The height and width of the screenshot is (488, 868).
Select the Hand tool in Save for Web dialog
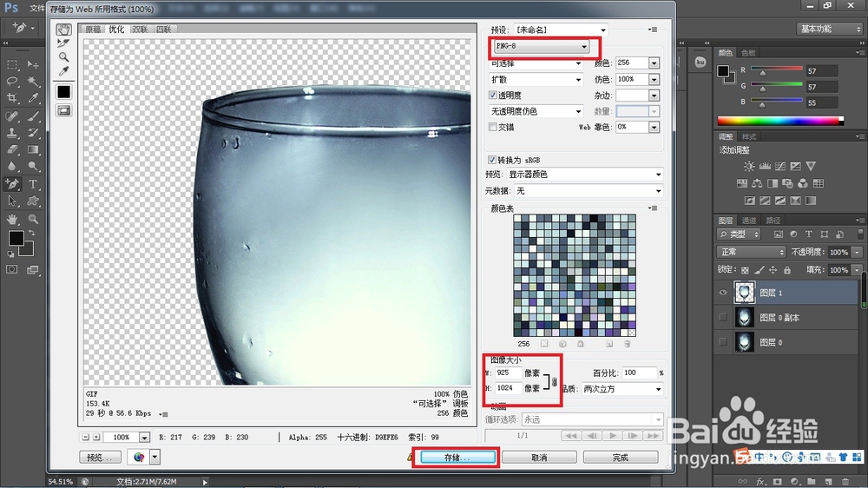(63, 30)
